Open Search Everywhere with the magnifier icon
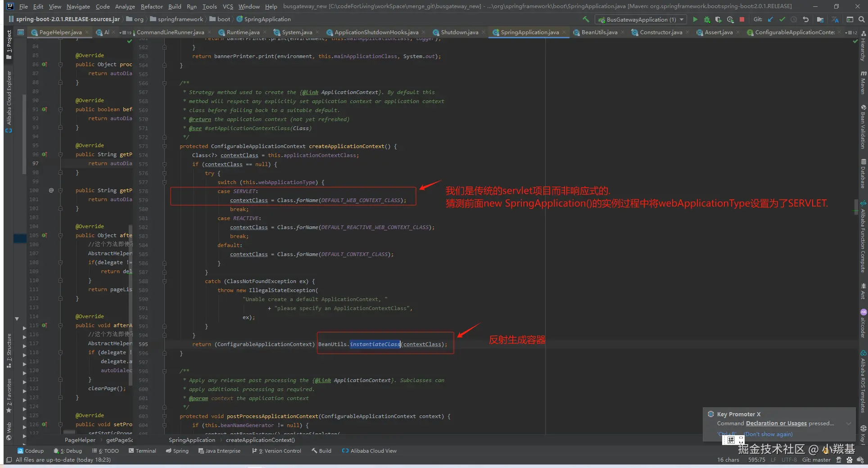 861,19
